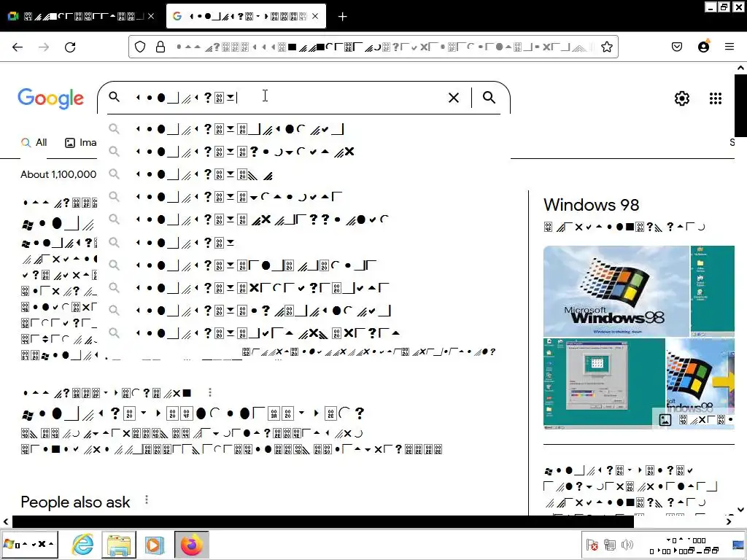
Task: Select the All results tab
Action: 34,142
